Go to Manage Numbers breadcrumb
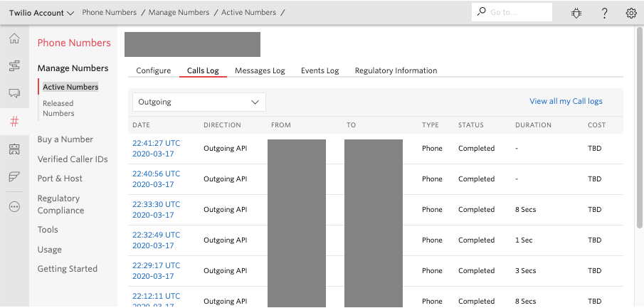The height and width of the screenshot is (308, 644). tap(179, 12)
